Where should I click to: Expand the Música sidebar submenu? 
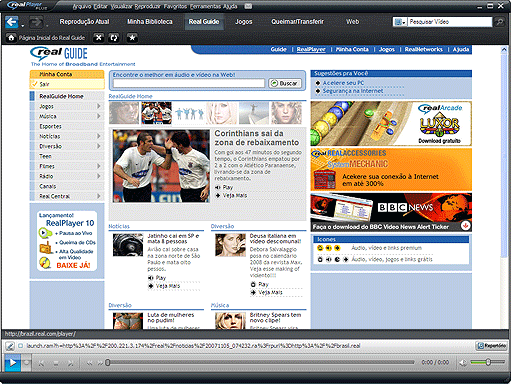point(99,116)
